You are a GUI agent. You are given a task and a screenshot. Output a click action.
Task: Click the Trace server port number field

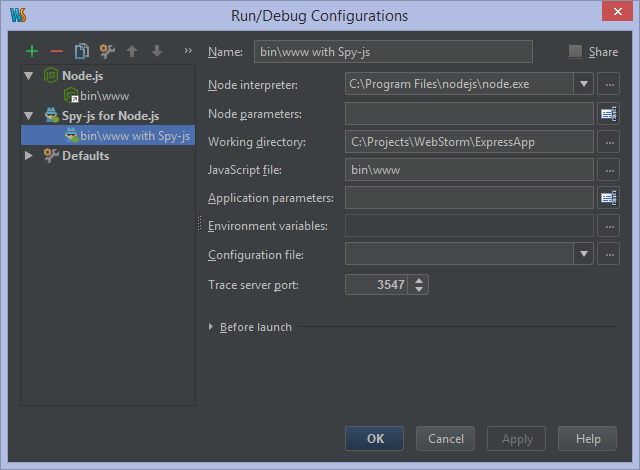376,284
